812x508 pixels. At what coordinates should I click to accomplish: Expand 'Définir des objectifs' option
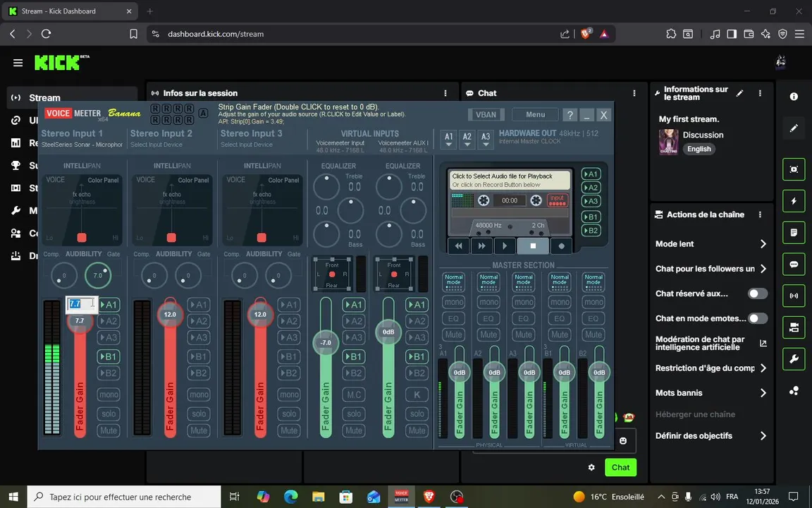point(711,436)
